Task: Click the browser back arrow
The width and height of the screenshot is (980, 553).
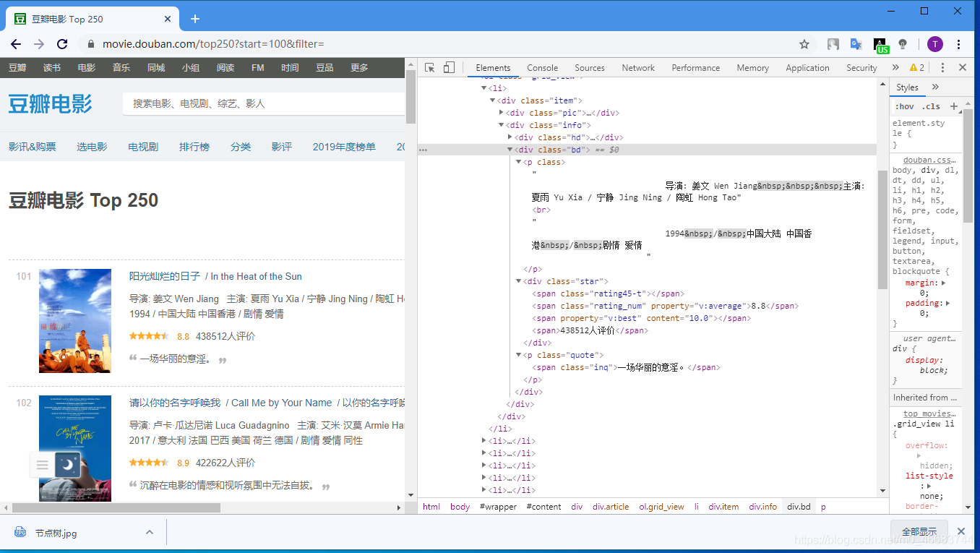Action: click(x=16, y=44)
